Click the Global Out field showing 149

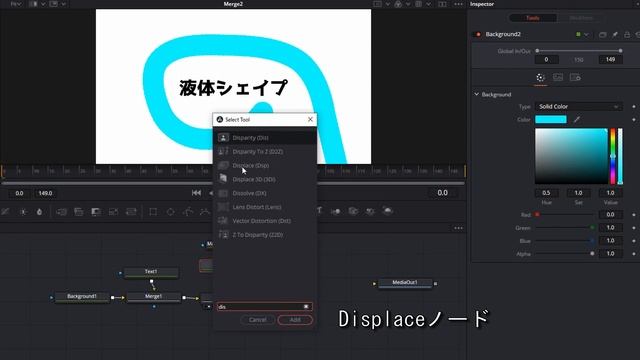point(610,60)
